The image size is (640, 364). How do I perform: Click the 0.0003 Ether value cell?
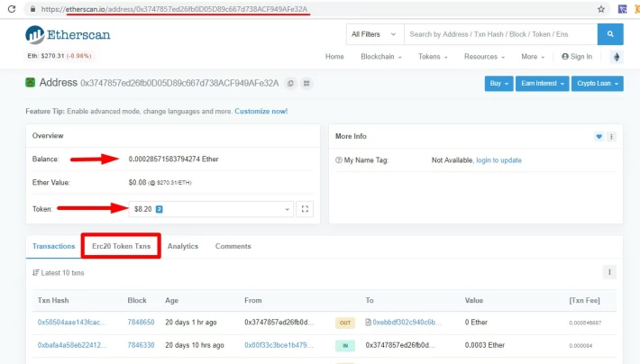coord(484,345)
